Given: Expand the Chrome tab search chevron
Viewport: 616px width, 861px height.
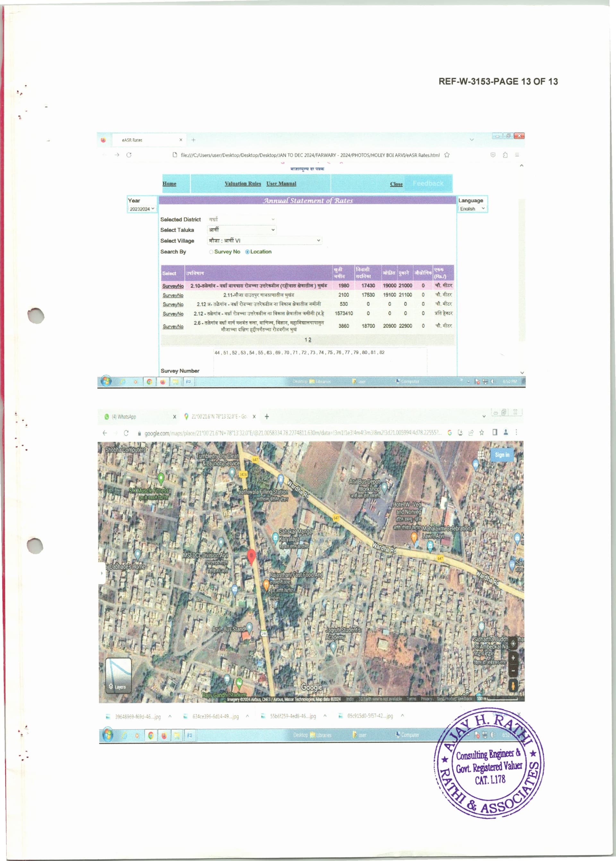Looking at the screenshot, I should [x=484, y=416].
